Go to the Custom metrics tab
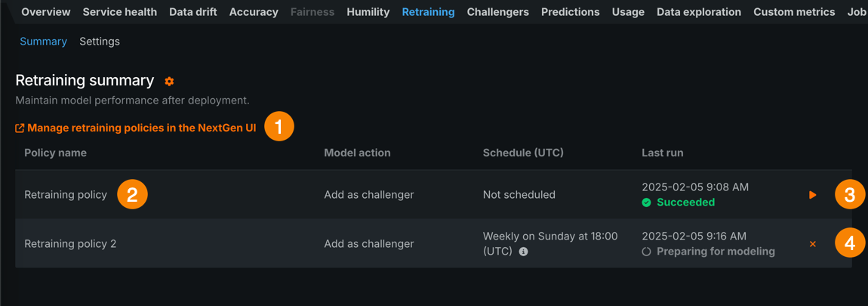868x306 pixels. pyautogui.click(x=794, y=12)
